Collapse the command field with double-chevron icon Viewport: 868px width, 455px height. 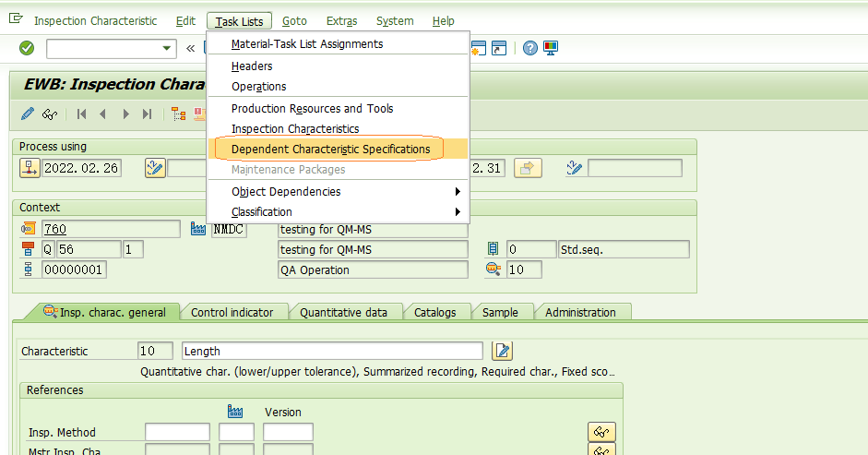tap(190, 49)
